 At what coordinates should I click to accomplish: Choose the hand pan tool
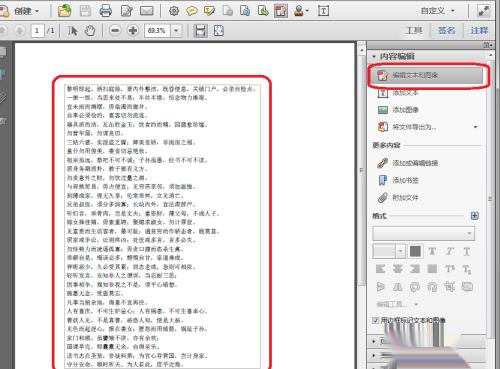coord(90,31)
